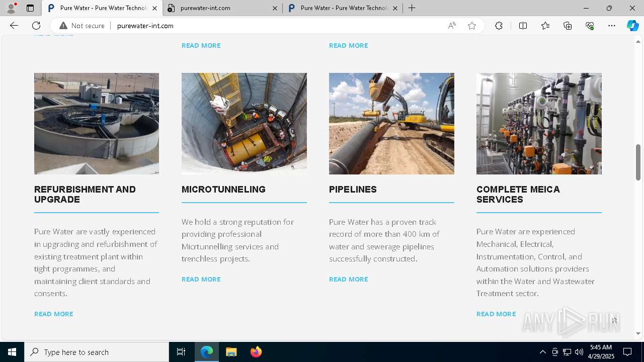Open the tab actions menu icon
Viewport: 644px width, 362px height.
coord(30,8)
